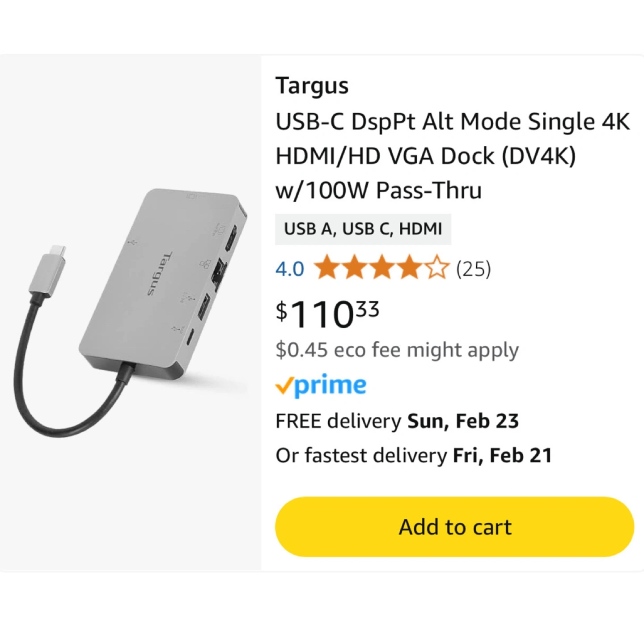The width and height of the screenshot is (644, 644).
Task: Open the USB-C DV4K Dock product title
Action: 452,156
